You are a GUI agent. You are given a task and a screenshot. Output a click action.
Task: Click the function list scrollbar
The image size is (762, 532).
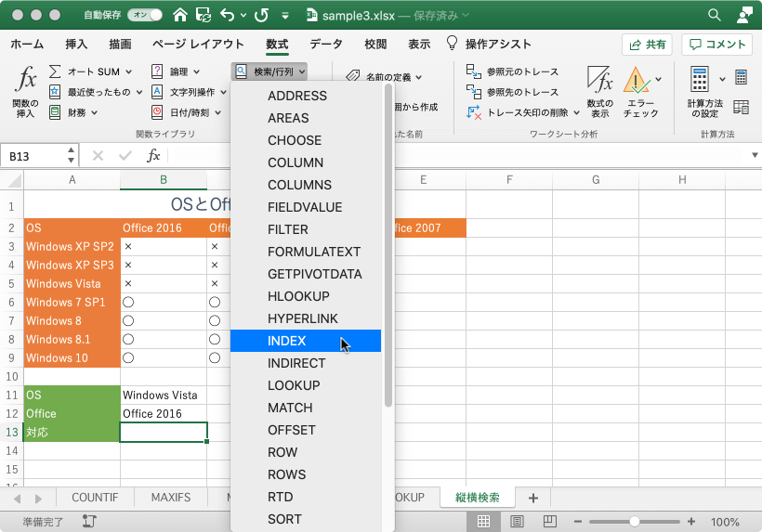pos(388,245)
